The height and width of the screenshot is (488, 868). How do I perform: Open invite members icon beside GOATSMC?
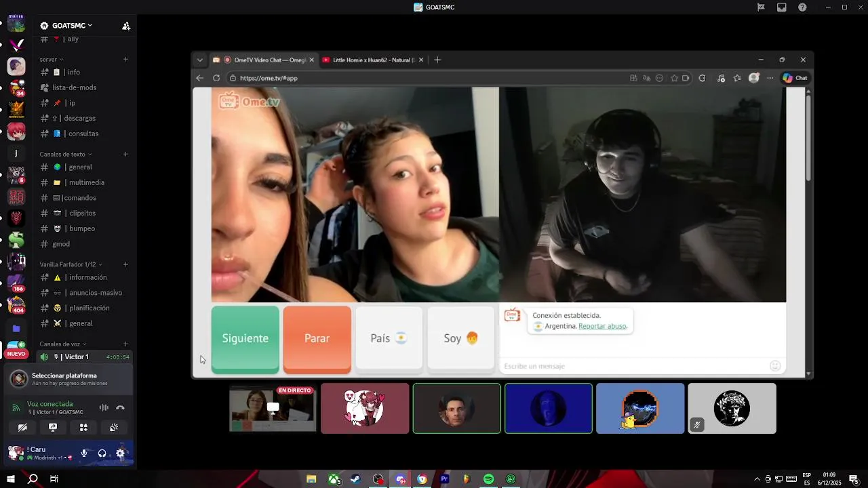126,26
